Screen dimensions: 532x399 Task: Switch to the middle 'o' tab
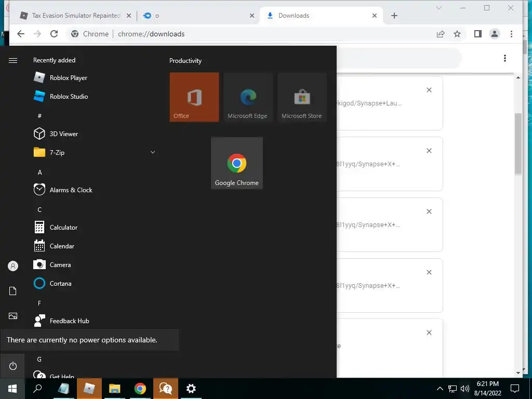pos(198,16)
